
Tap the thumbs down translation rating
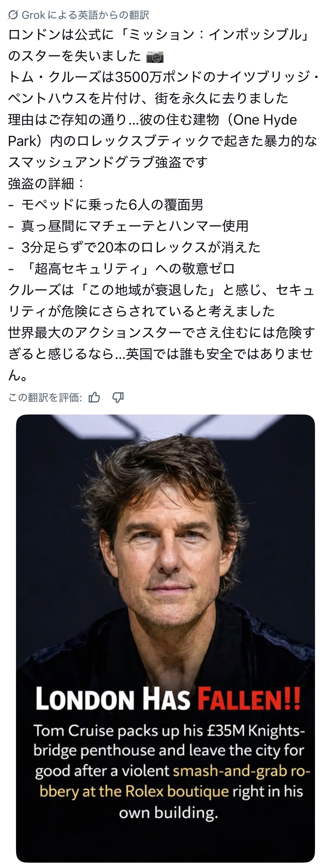pos(118,398)
